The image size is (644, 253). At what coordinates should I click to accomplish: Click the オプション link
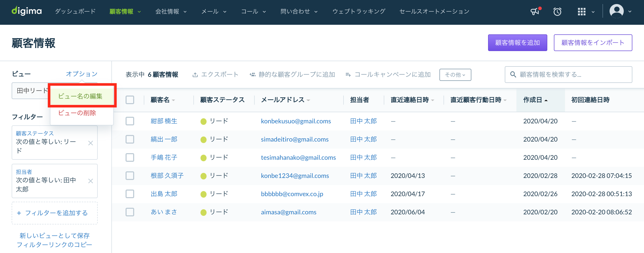(x=82, y=74)
